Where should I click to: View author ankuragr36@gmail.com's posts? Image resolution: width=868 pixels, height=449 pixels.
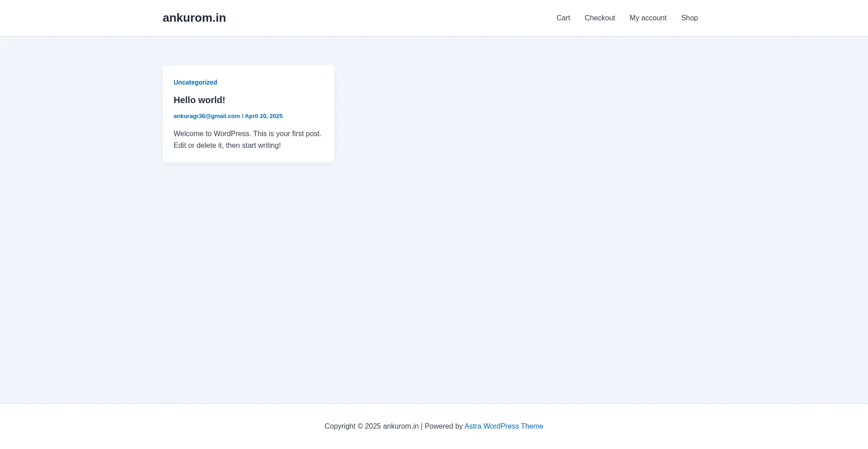point(207,116)
